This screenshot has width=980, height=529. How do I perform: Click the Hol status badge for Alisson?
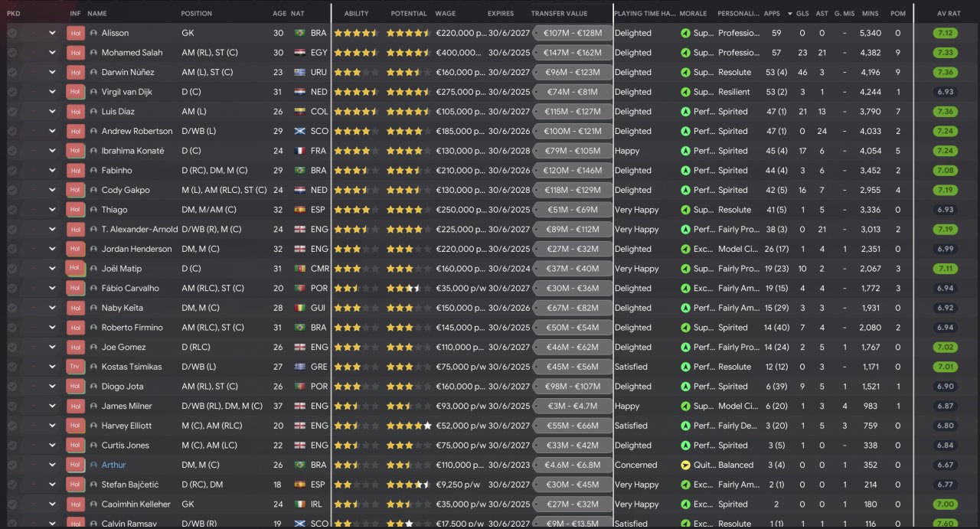pyautogui.click(x=75, y=33)
